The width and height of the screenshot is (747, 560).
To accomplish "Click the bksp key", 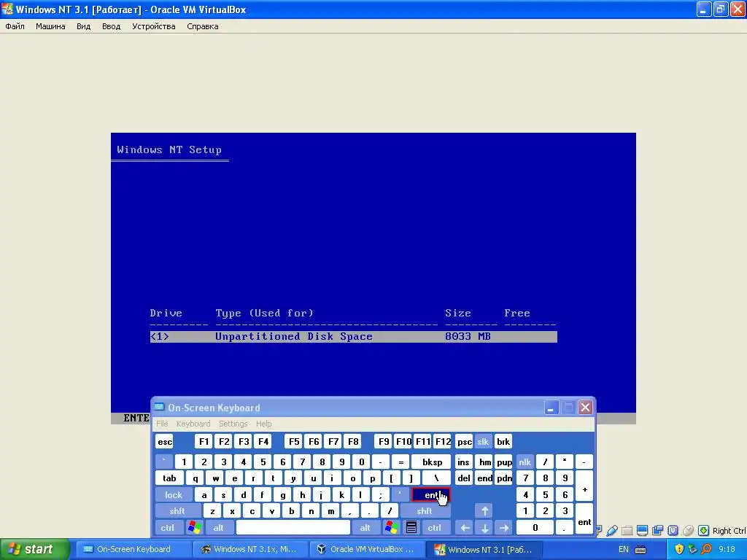I will coord(432,462).
